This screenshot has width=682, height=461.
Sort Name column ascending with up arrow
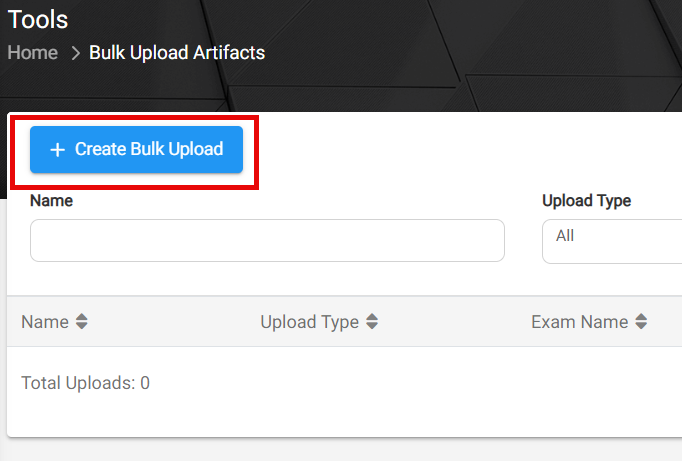[x=82, y=317]
